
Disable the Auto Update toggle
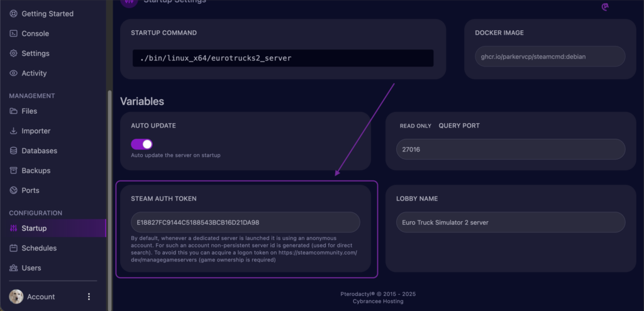(142, 144)
